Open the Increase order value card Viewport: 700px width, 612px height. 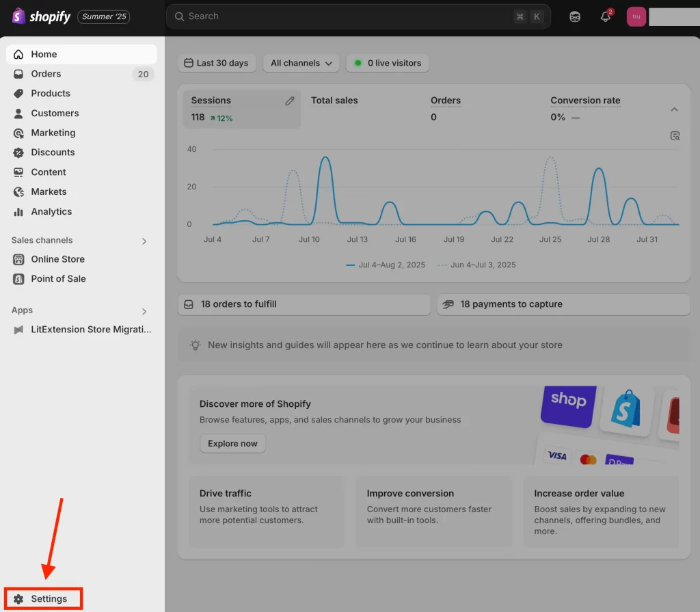(x=601, y=512)
